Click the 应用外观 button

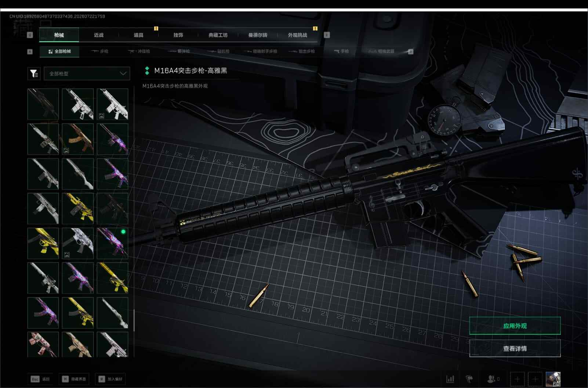(515, 326)
